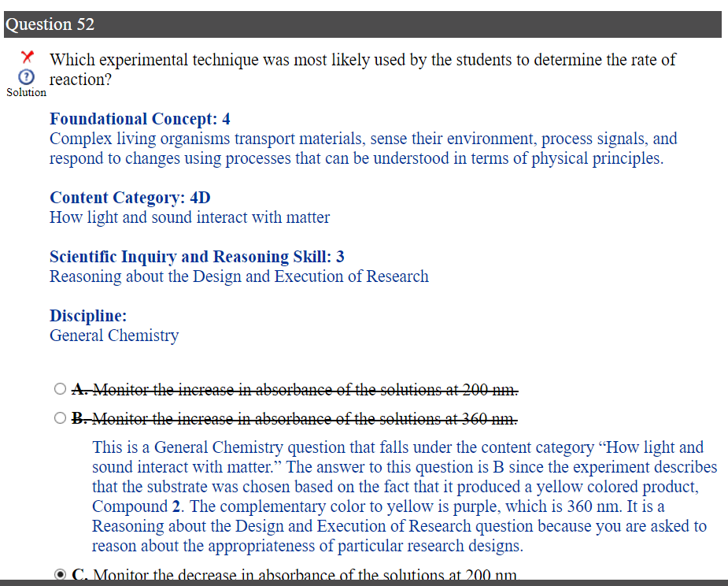This screenshot has height=586, width=728.
Task: Click option C text about decrease at 200 nm
Action: pyautogui.click(x=295, y=576)
